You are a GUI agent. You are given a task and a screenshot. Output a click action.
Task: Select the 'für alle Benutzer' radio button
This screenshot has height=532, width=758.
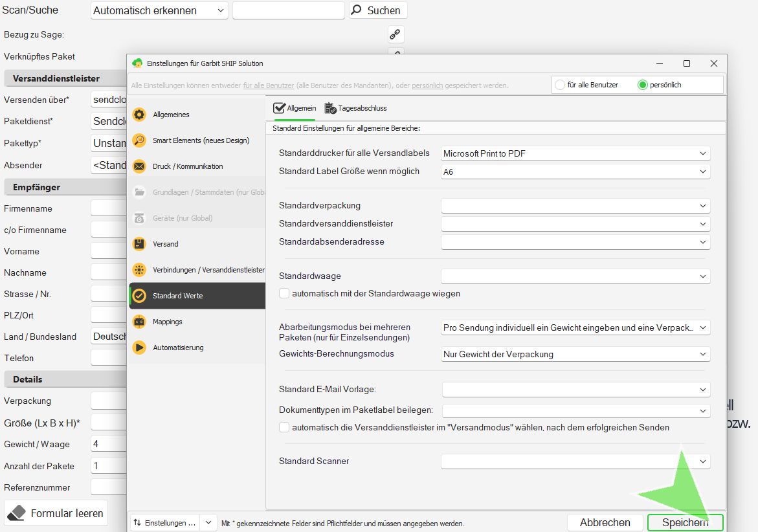tap(560, 85)
